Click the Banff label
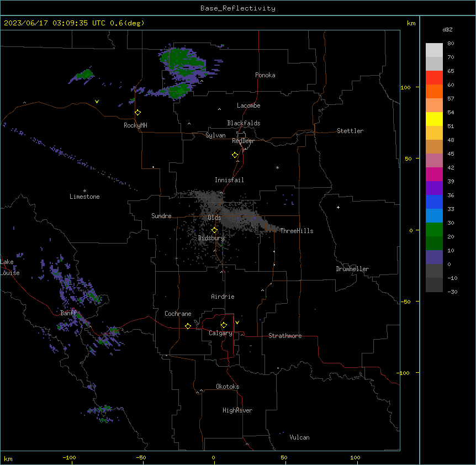The image size is (476, 465). pos(69,313)
